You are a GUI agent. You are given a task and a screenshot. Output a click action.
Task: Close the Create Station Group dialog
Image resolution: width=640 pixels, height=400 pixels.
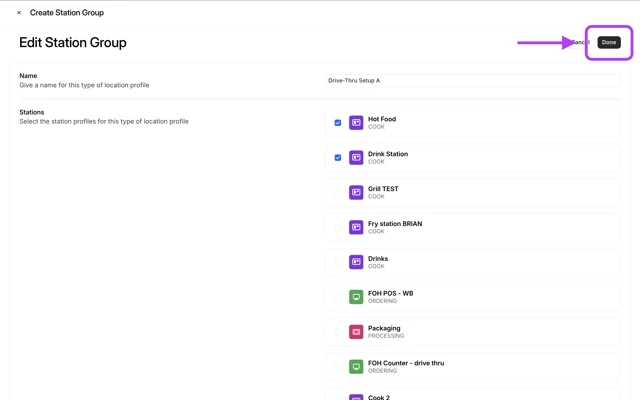[19, 13]
